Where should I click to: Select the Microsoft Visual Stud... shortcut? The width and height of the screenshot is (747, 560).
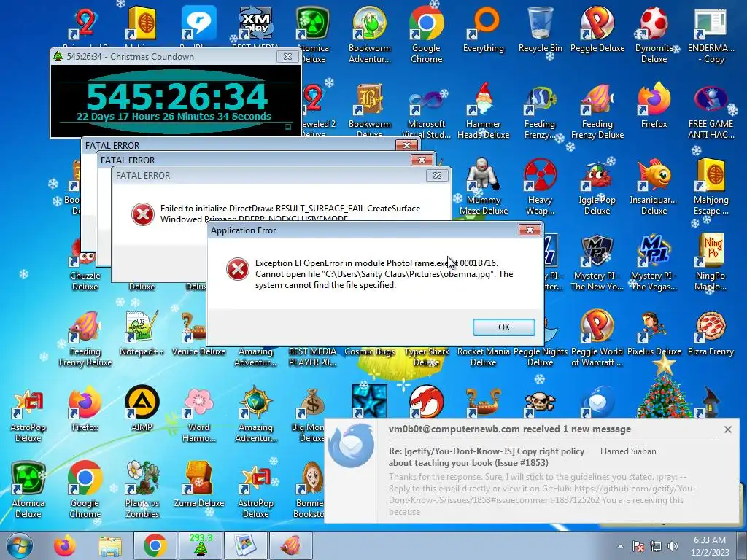pos(426,113)
